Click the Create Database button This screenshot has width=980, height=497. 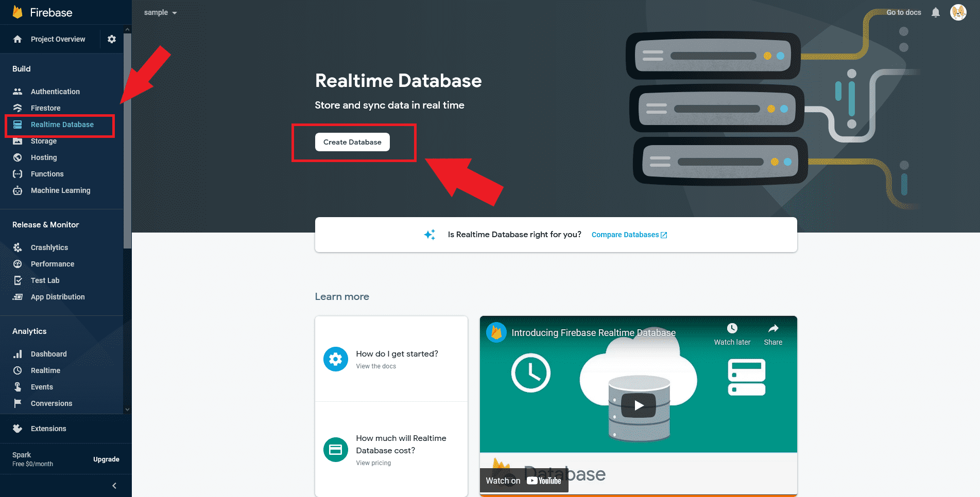coord(352,142)
